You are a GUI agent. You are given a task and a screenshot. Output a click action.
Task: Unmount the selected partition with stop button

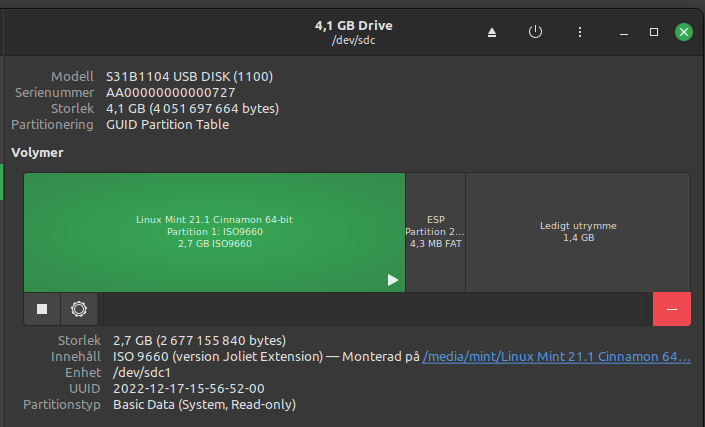(42, 309)
